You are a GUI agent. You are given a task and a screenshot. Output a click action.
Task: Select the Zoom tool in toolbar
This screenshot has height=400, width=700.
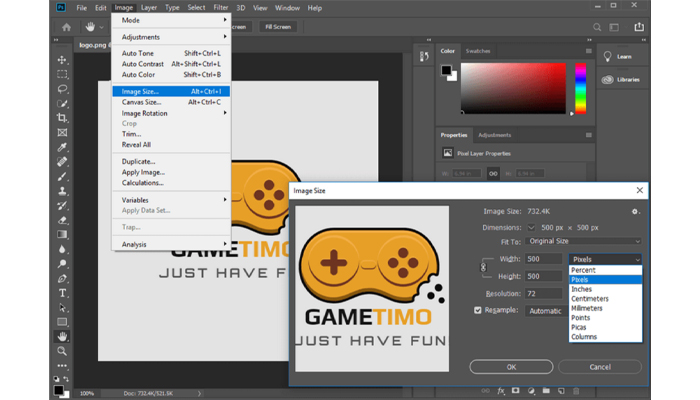point(62,351)
